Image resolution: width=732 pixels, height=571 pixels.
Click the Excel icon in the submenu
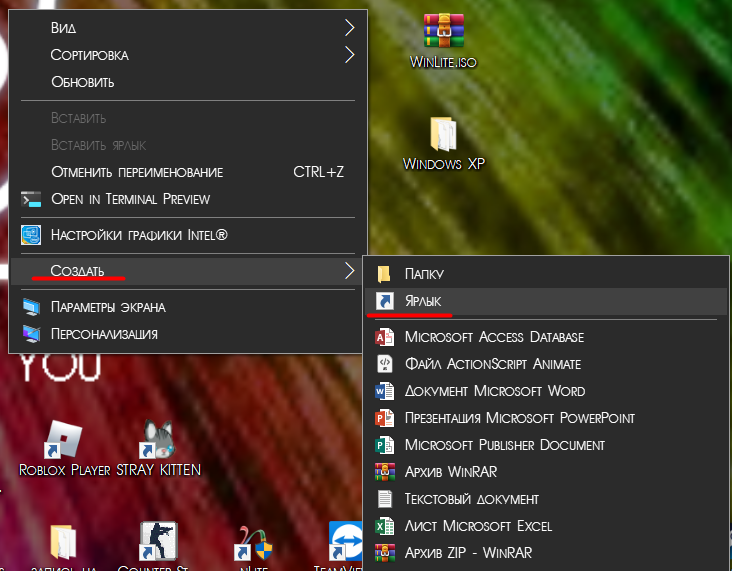click(x=385, y=526)
